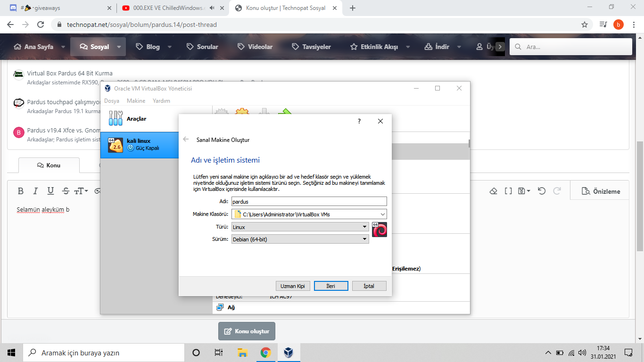This screenshot has width=644, height=362.
Task: Click the Ana Sayfa nav item
Action: pos(33,47)
